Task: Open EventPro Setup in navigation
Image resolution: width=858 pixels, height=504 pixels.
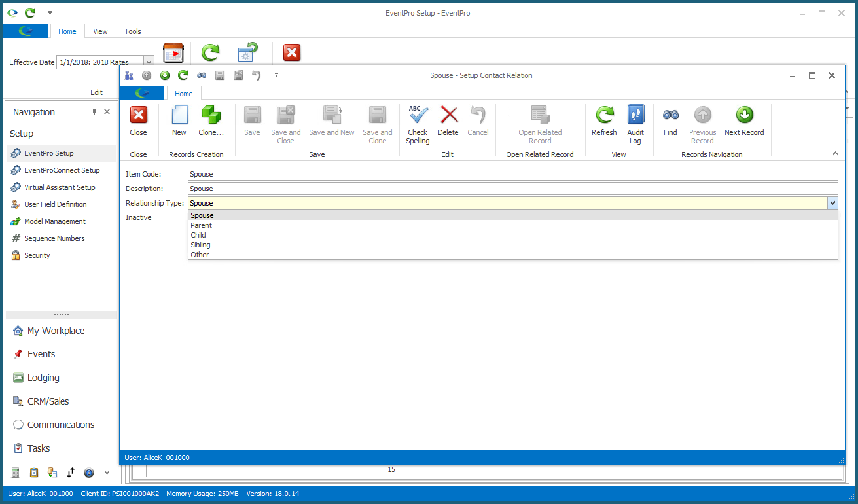Action: (x=62, y=153)
